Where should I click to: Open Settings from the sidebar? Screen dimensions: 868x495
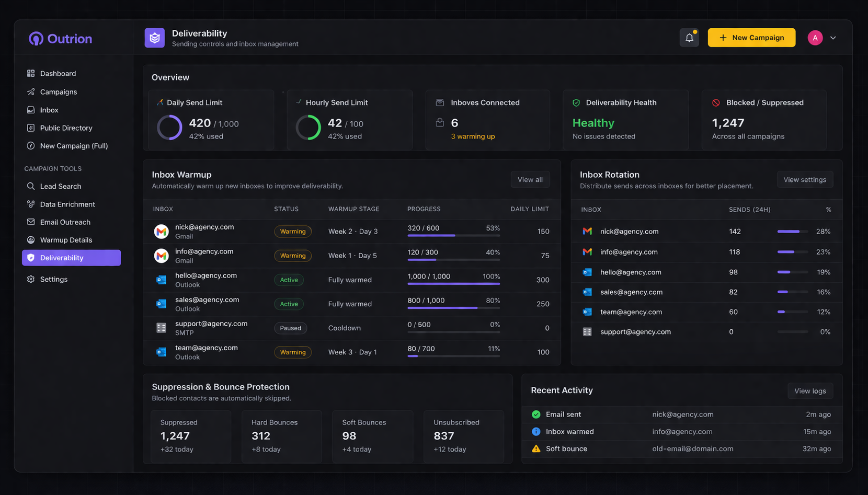pos(53,279)
